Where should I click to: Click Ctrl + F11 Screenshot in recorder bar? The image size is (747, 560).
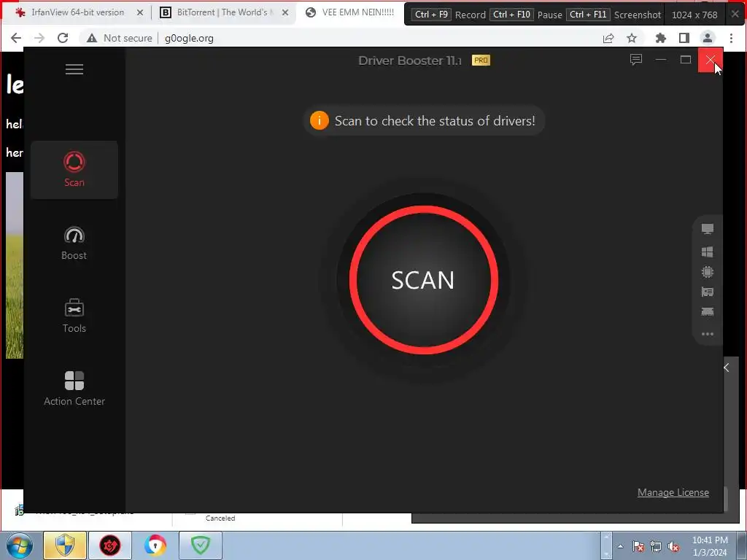(x=614, y=15)
